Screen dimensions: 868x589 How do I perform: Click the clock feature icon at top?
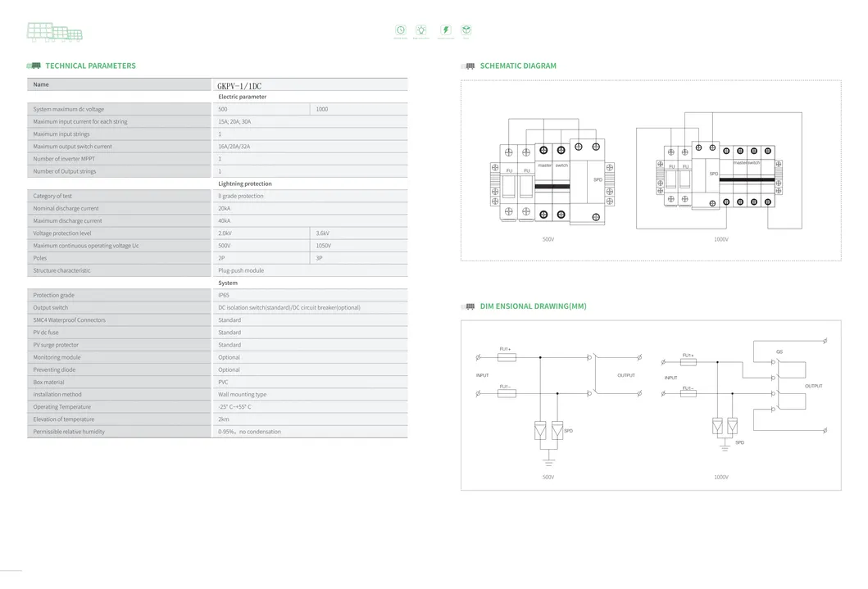point(401,30)
